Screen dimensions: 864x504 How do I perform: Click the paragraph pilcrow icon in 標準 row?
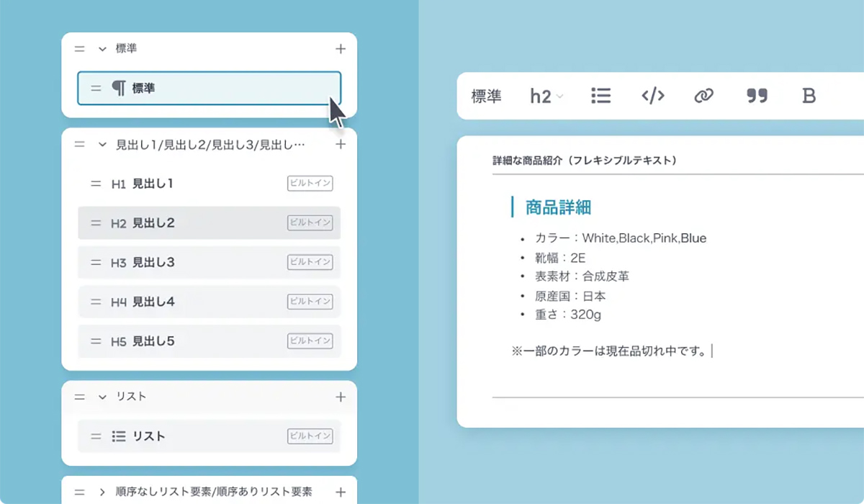point(119,89)
